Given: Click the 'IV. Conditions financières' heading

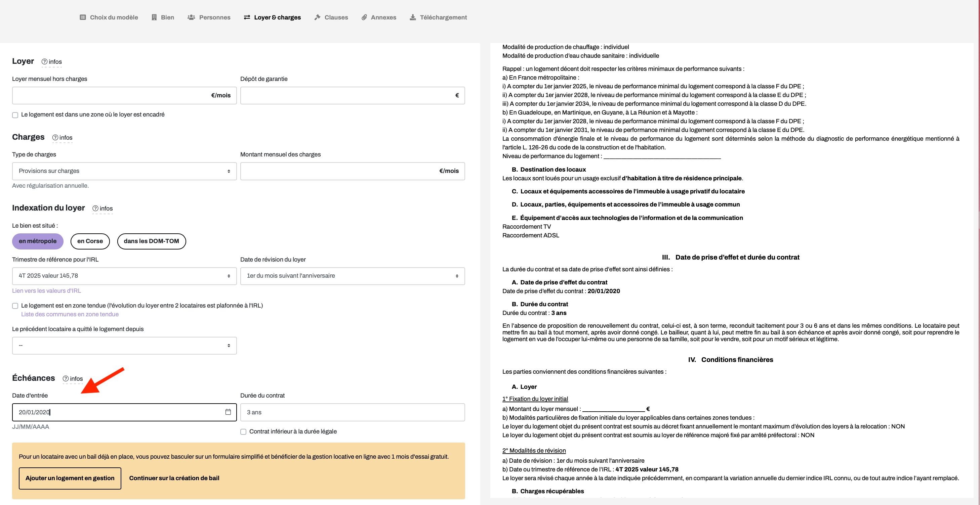Looking at the screenshot, I should (731, 360).
